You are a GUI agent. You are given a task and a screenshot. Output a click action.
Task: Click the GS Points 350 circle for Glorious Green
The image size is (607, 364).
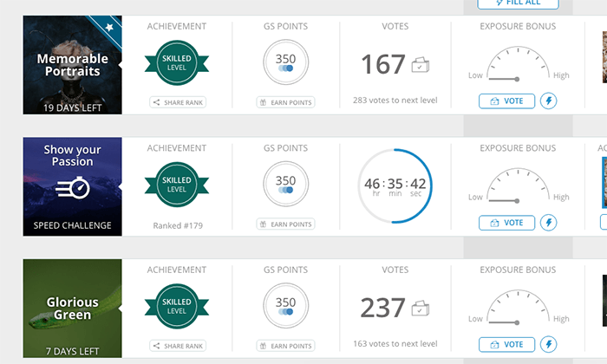[x=285, y=305]
